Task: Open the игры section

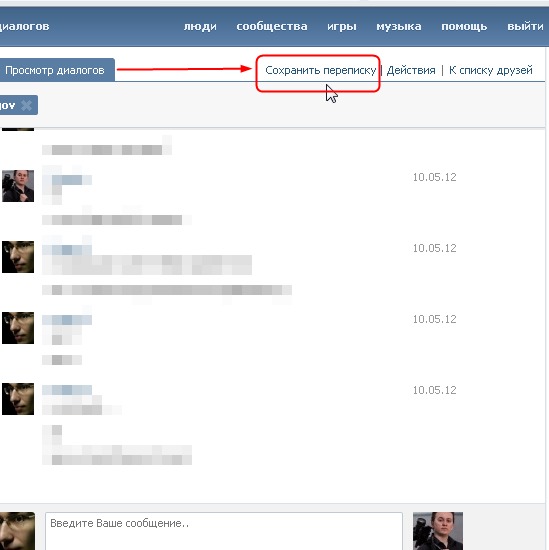Action: [x=342, y=26]
